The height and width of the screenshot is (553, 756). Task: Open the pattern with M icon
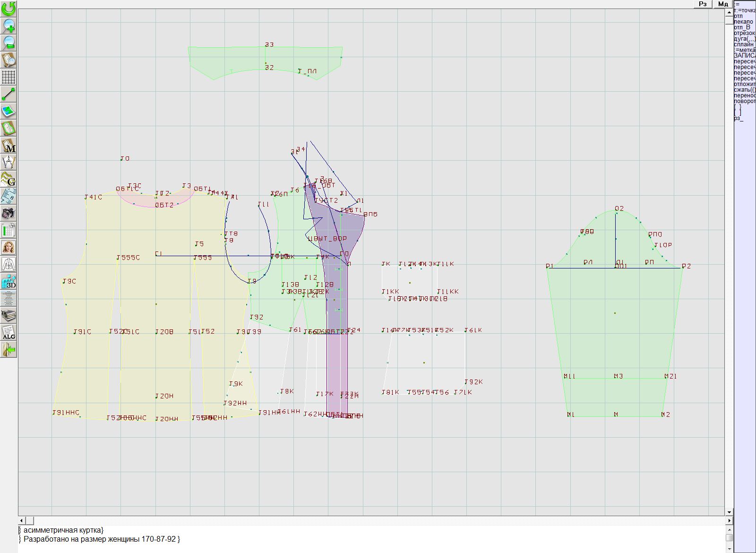point(9,145)
